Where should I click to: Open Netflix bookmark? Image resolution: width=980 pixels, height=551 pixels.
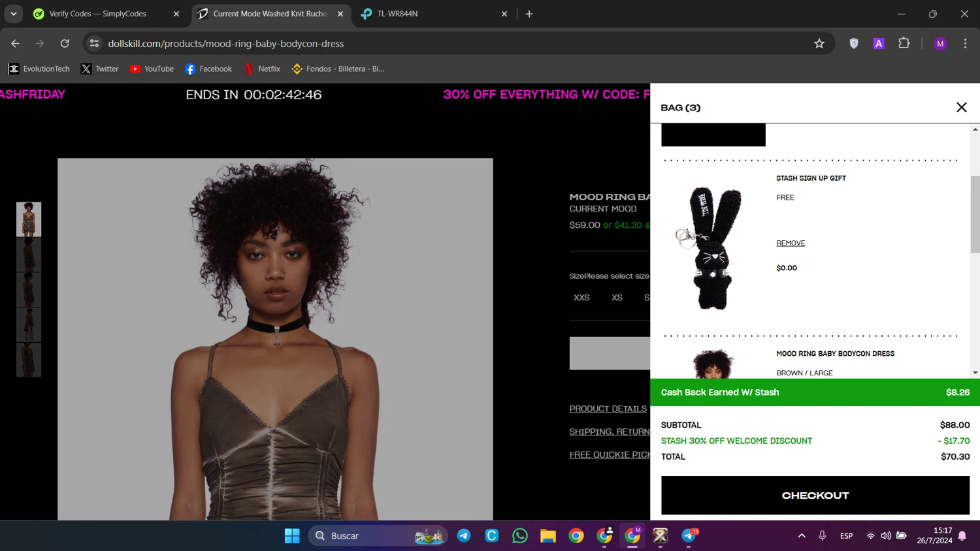coord(262,69)
